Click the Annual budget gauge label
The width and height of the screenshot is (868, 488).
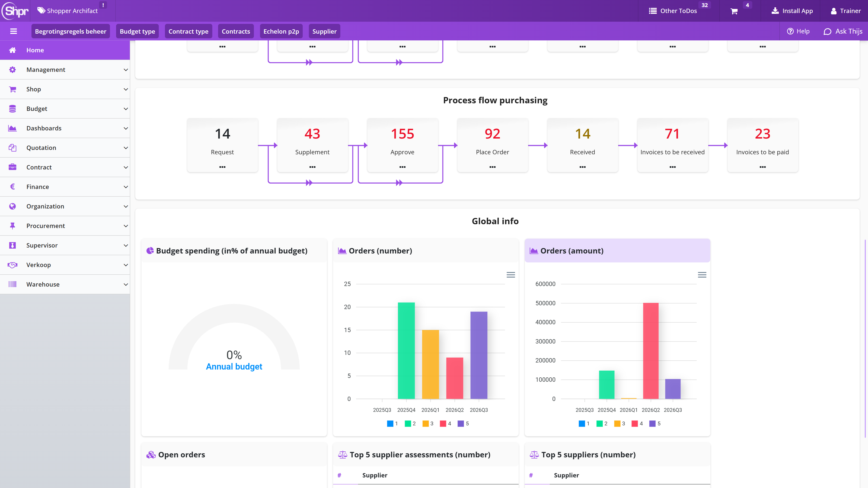click(234, 367)
